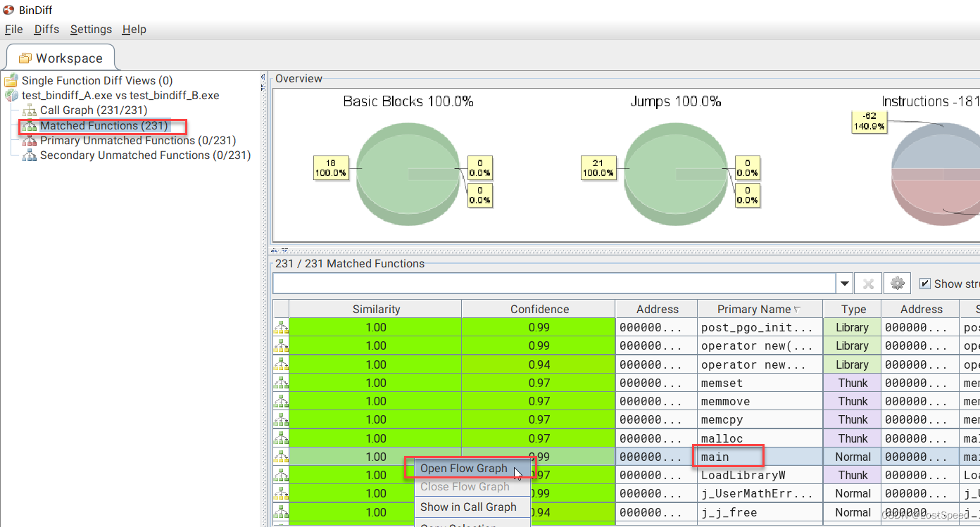Open the Settings menu
Image resolution: width=980 pixels, height=527 pixels.
pyautogui.click(x=91, y=30)
